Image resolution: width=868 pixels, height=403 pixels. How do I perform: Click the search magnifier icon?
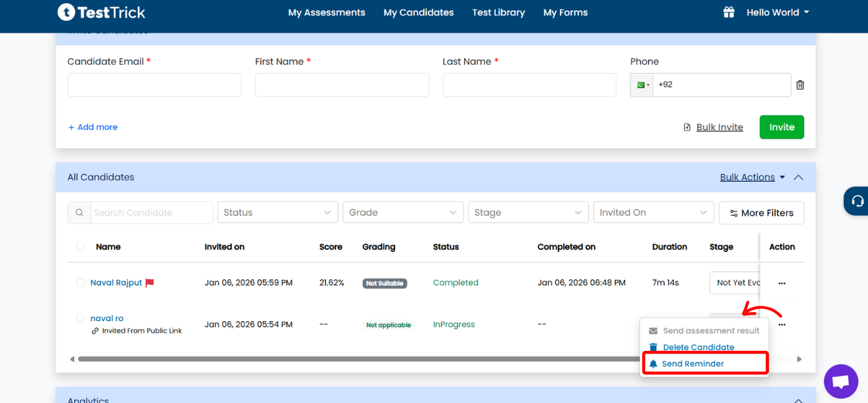79,213
